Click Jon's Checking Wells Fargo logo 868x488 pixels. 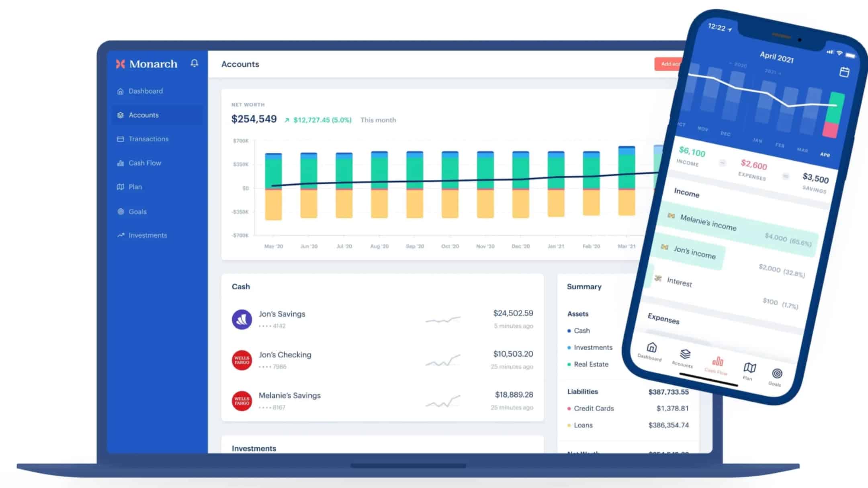[x=242, y=360]
